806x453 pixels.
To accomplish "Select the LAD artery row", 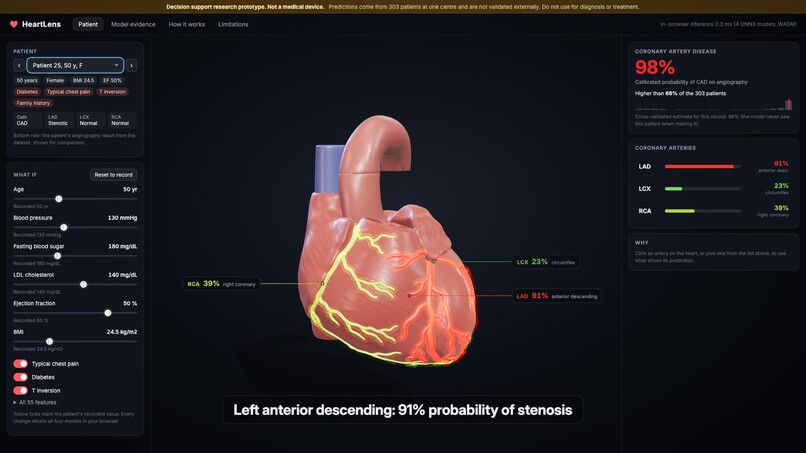I will (x=713, y=167).
